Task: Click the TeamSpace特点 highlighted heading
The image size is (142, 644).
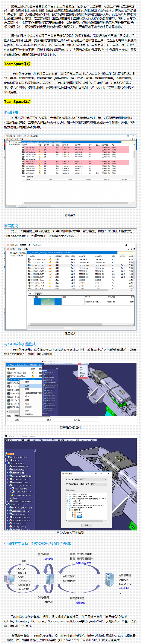Action: pyautogui.click(x=18, y=102)
